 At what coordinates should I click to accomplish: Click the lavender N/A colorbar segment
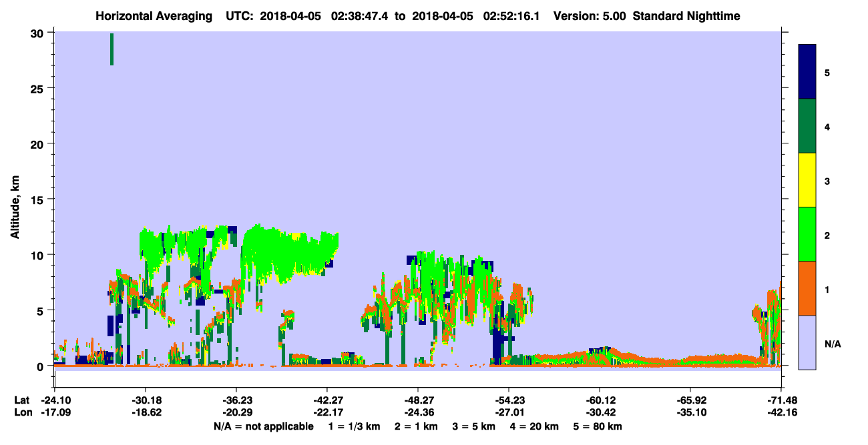[x=807, y=342]
